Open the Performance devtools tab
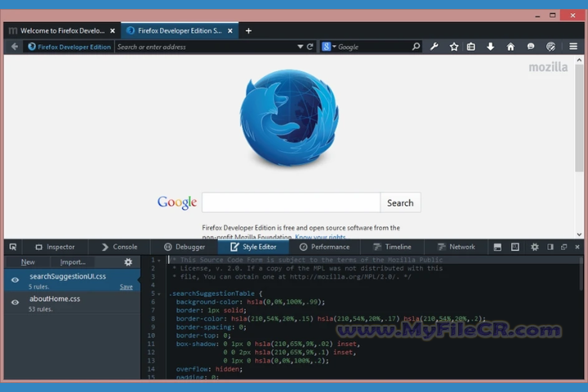The height and width of the screenshot is (392, 588). [x=325, y=247]
